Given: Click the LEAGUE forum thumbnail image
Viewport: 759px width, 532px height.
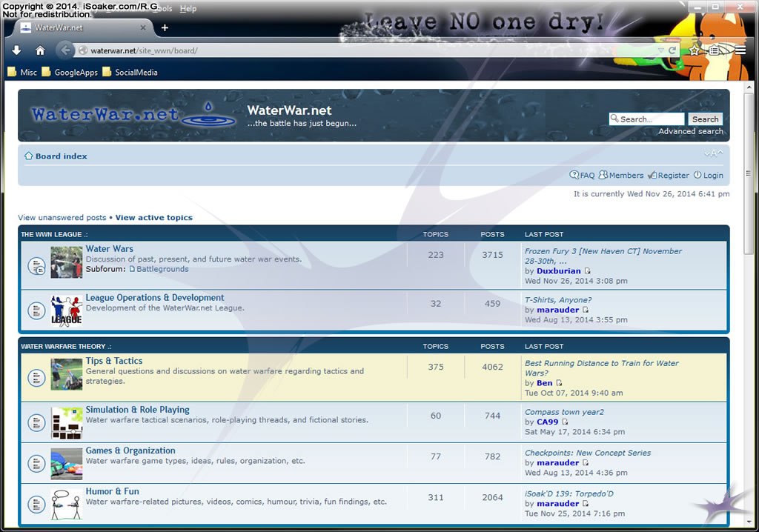Looking at the screenshot, I should (x=66, y=310).
